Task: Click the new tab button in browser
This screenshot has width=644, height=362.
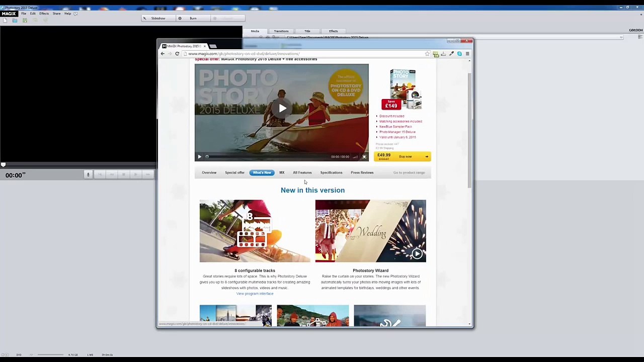Action: (213, 46)
